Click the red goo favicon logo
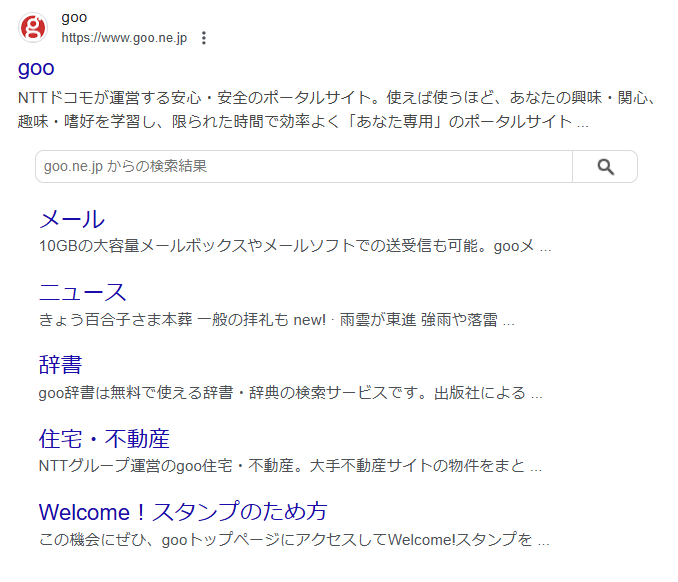 click(x=33, y=28)
